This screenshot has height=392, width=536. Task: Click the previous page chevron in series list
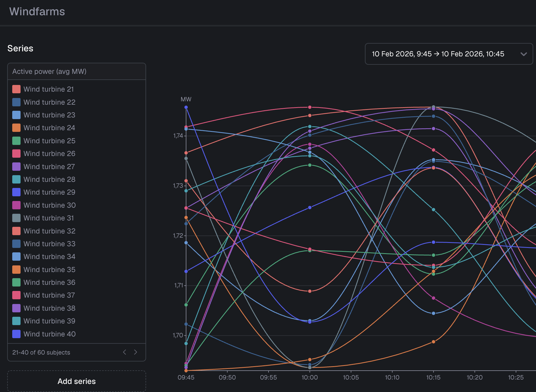tap(125, 352)
